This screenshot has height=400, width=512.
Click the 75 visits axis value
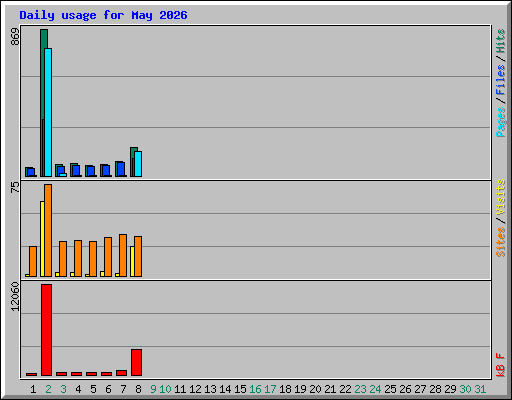(15, 188)
